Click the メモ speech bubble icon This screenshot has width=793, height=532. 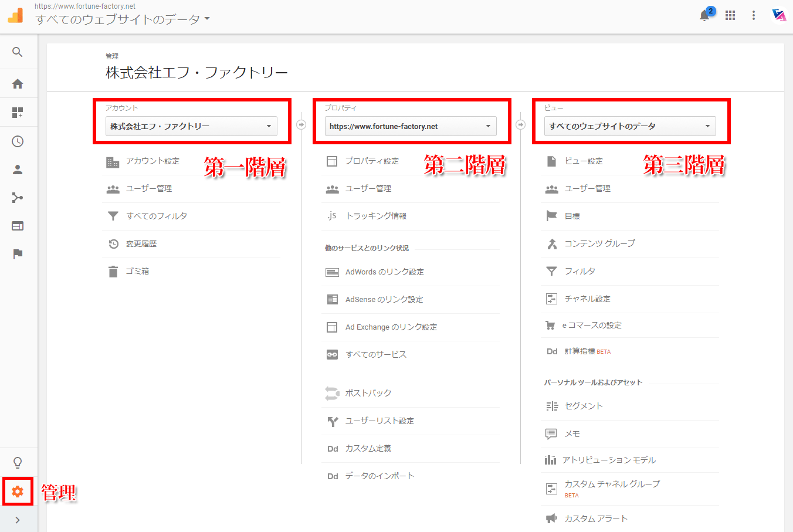(x=551, y=434)
